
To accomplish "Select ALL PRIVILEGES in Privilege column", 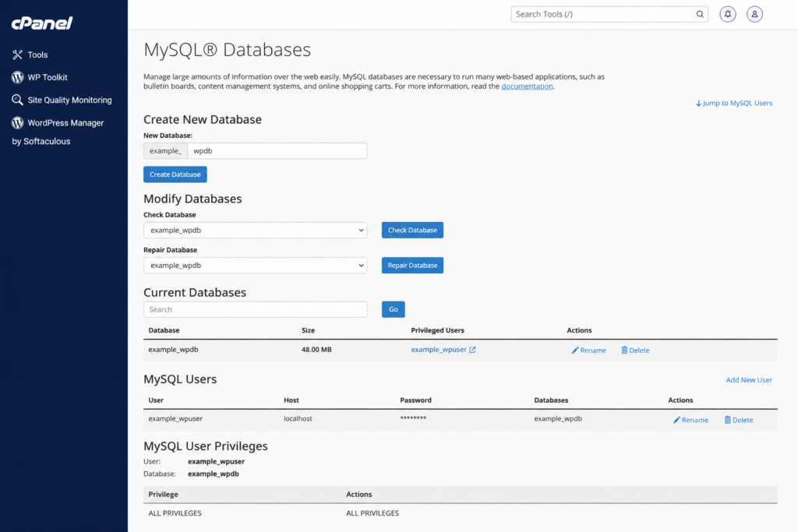I will click(175, 513).
